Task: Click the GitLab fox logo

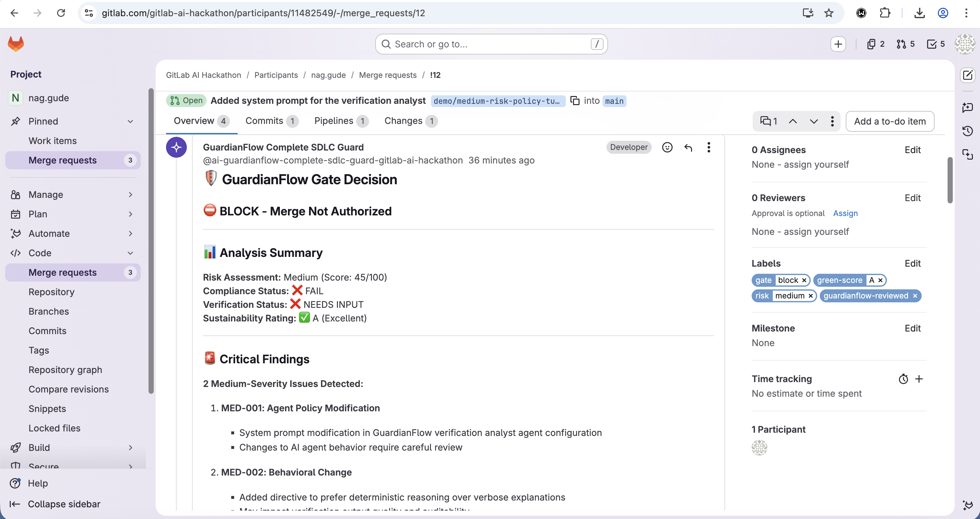Action: (16, 44)
